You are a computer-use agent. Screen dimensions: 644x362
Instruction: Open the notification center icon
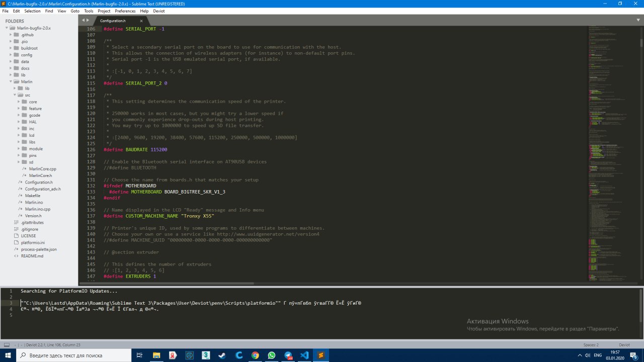[x=634, y=355]
